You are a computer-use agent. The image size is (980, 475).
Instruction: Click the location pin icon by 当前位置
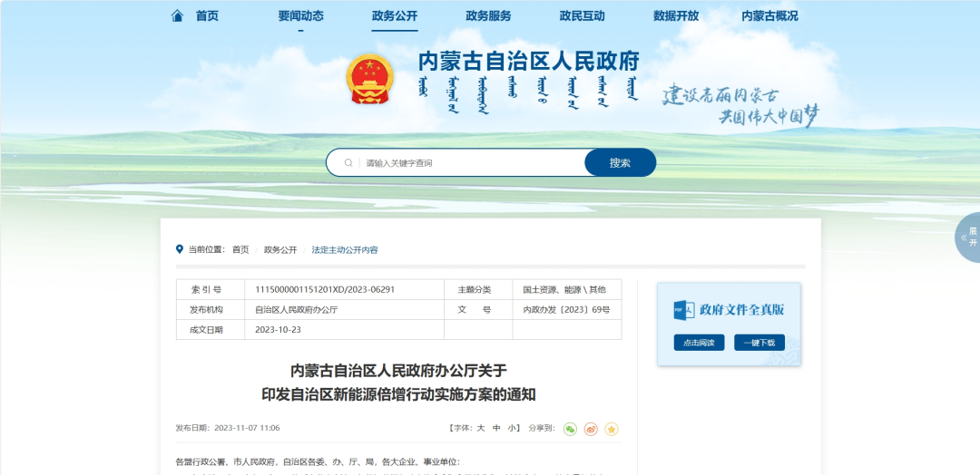pyautogui.click(x=180, y=249)
